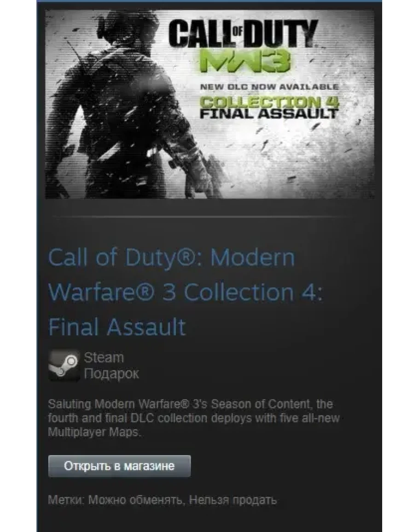Click the green 'Collection 4' banner text

[x=269, y=101]
